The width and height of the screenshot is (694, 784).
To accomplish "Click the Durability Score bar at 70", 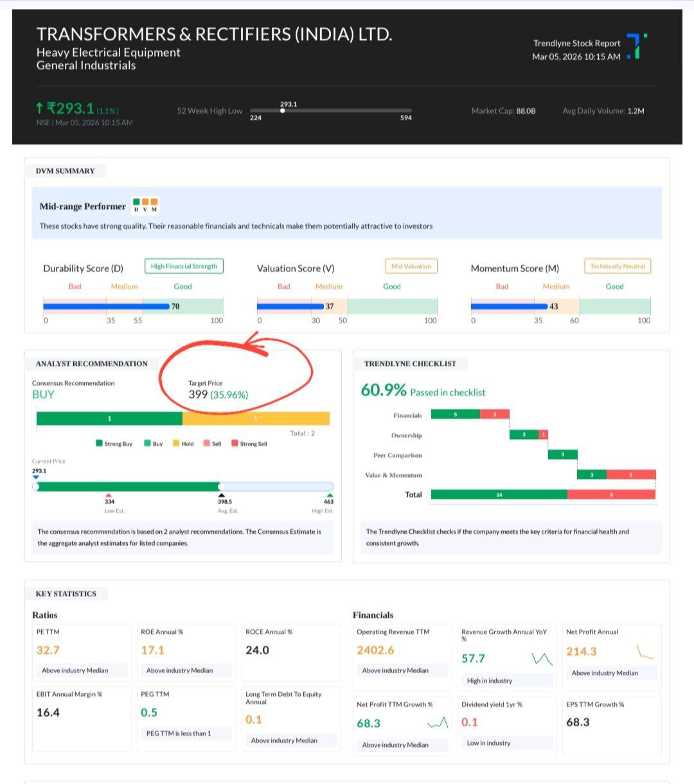I will [x=106, y=307].
